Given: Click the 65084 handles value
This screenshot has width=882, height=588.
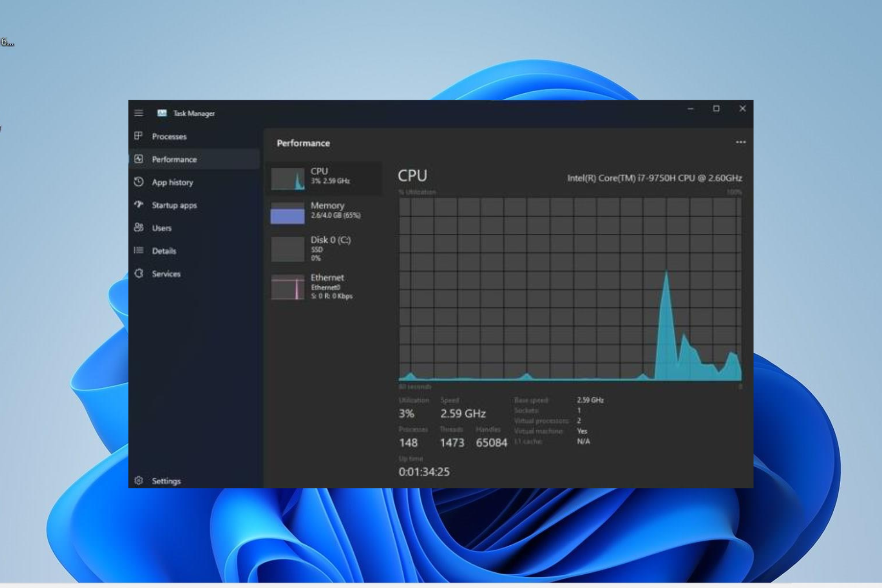Looking at the screenshot, I should (492, 443).
